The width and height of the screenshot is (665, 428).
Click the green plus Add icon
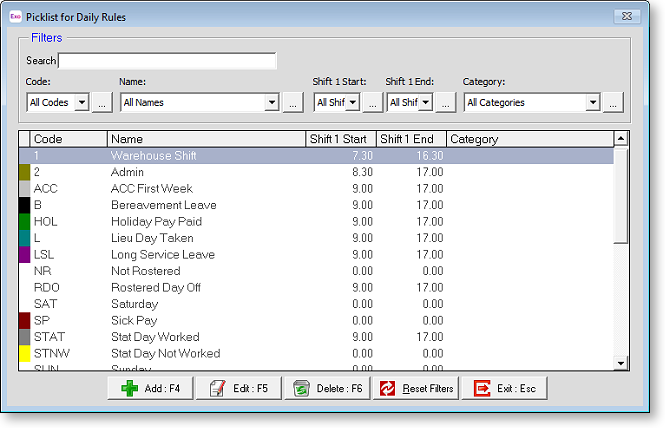coord(128,388)
